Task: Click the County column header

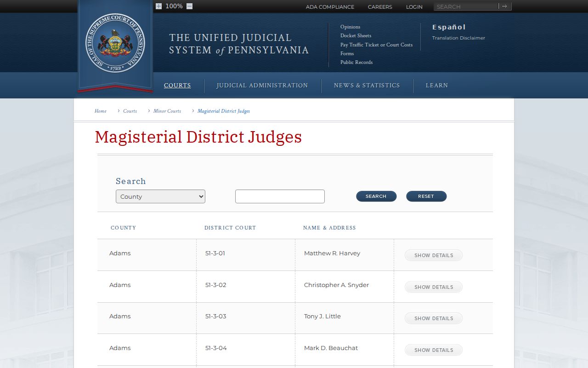Action: coord(124,228)
